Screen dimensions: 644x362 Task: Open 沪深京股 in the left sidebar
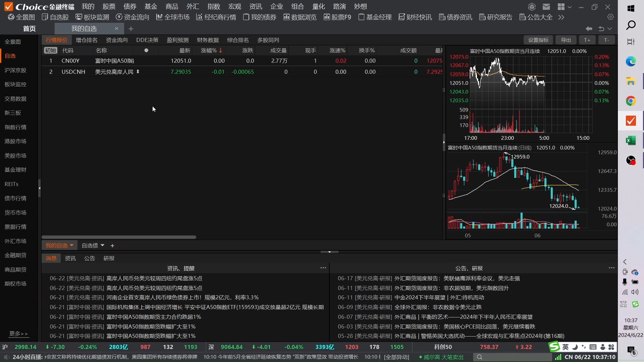[x=15, y=70]
